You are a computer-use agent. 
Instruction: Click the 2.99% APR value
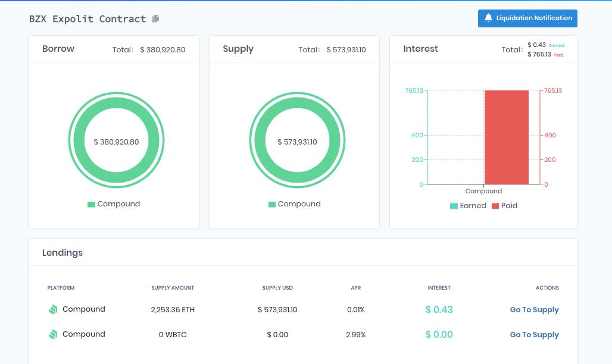pos(355,335)
